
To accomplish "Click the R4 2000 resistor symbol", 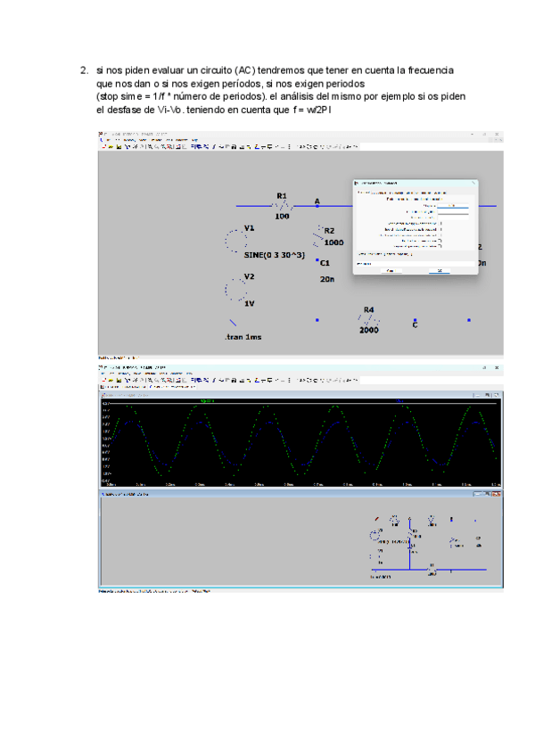I will (x=368, y=319).
